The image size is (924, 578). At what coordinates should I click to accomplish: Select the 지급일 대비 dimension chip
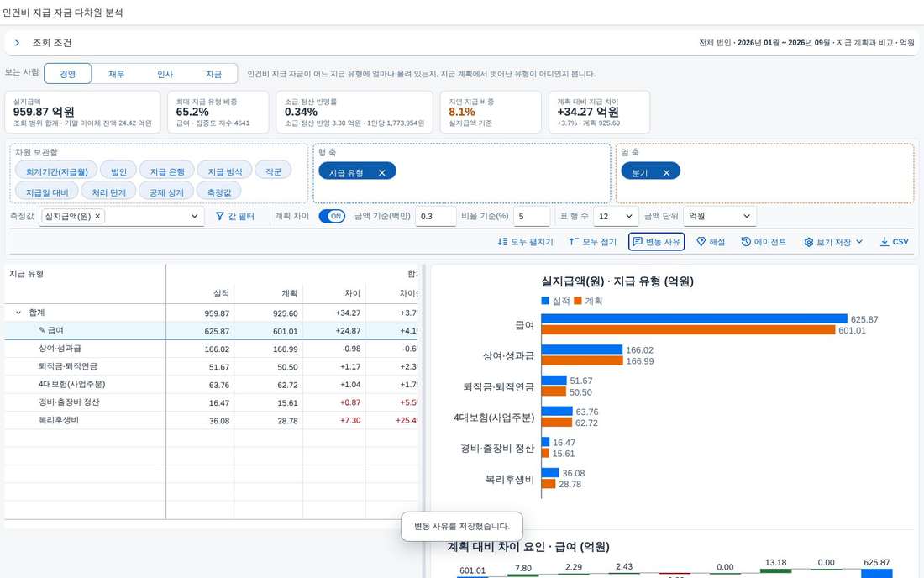click(x=47, y=192)
